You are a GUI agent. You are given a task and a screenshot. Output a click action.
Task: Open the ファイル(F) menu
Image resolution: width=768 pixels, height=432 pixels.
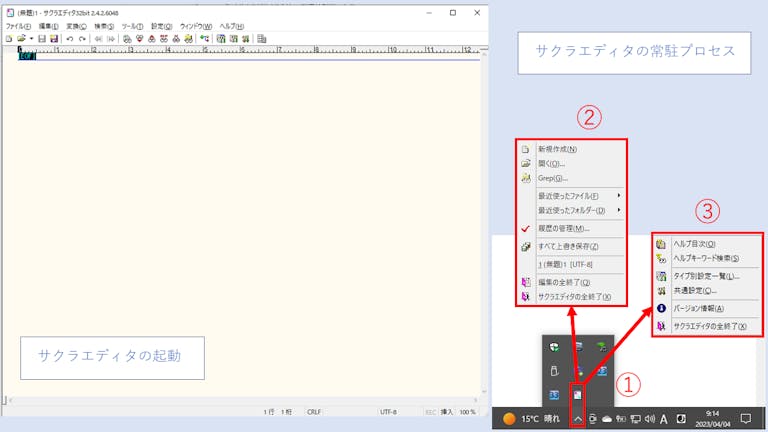point(18,26)
